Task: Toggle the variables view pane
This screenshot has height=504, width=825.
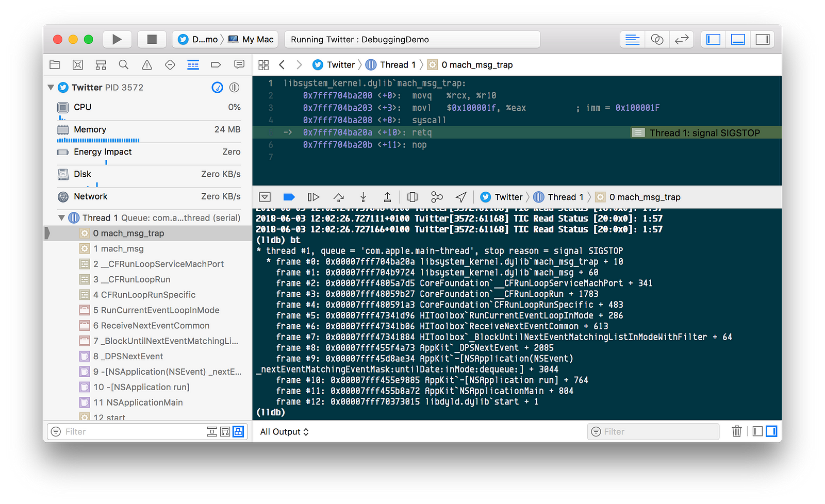Action: (x=757, y=431)
